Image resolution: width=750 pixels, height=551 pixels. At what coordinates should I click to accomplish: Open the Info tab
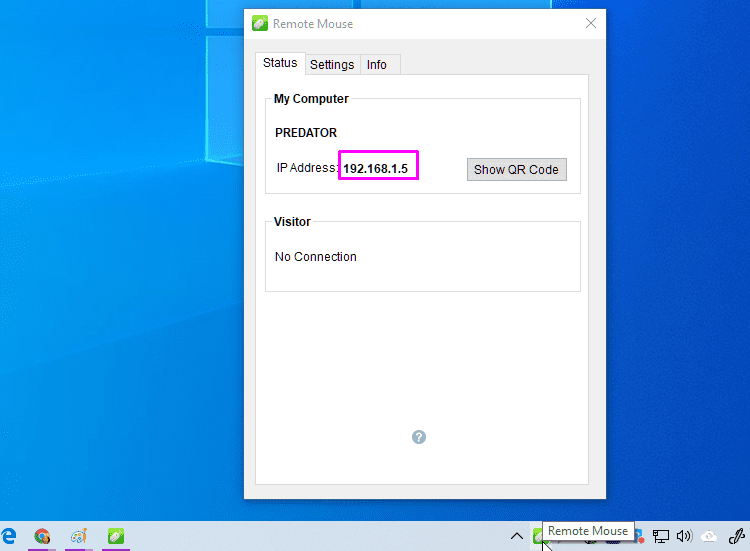pyautogui.click(x=377, y=65)
